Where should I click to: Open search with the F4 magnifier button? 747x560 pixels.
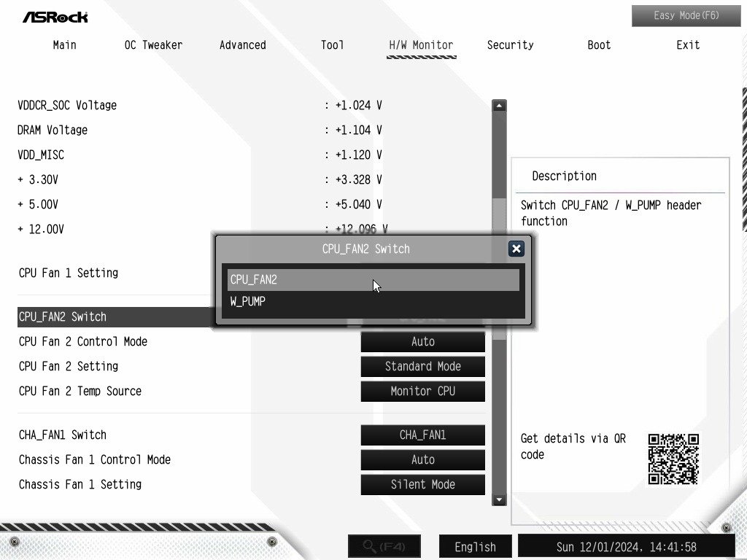[384, 546]
